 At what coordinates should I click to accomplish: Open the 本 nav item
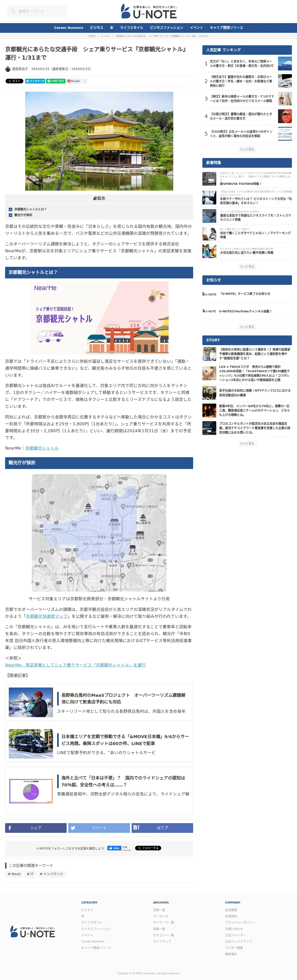[x=111, y=28]
